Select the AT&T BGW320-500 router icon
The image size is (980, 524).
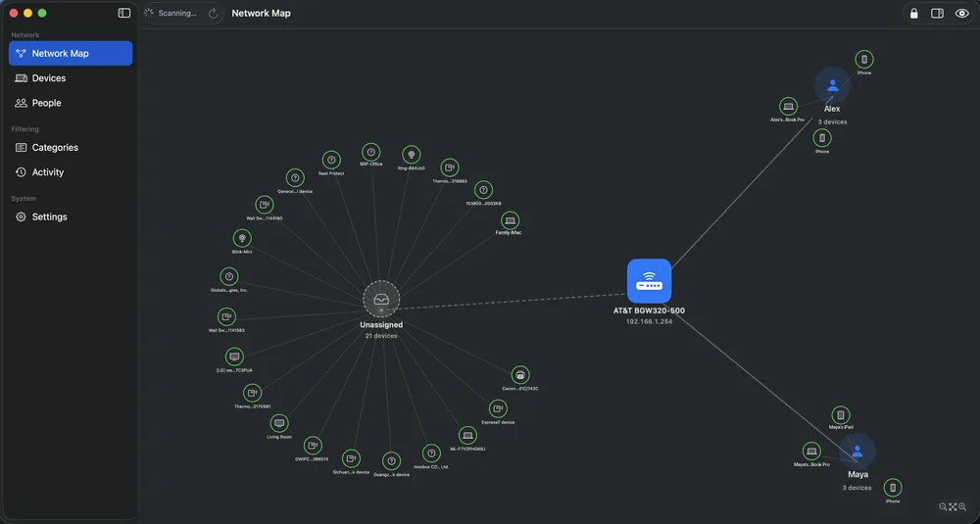coord(650,281)
